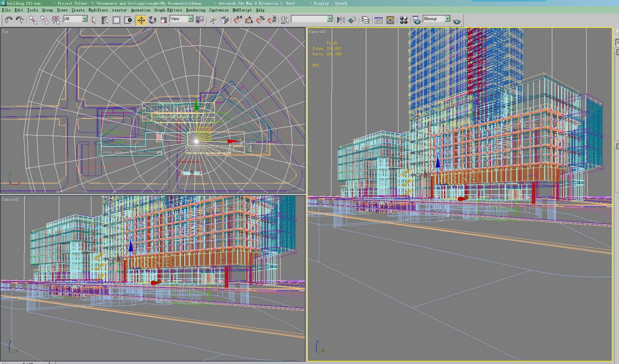Screen dimensions: 619x364
Task: Open the Group menu
Action: [x=47, y=10]
